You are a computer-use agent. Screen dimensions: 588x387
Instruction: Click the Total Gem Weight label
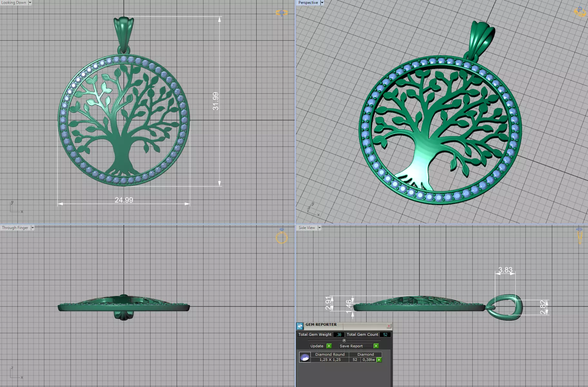point(315,334)
